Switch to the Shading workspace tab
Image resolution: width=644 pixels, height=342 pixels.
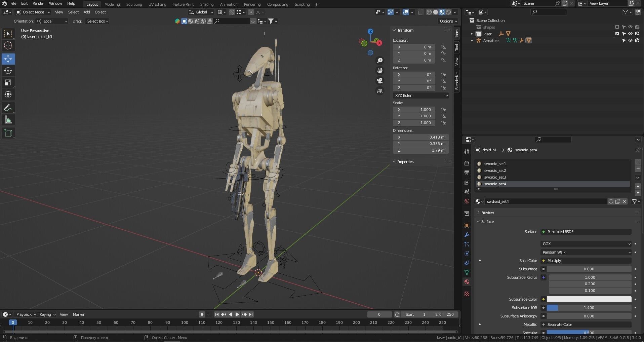pyautogui.click(x=207, y=4)
